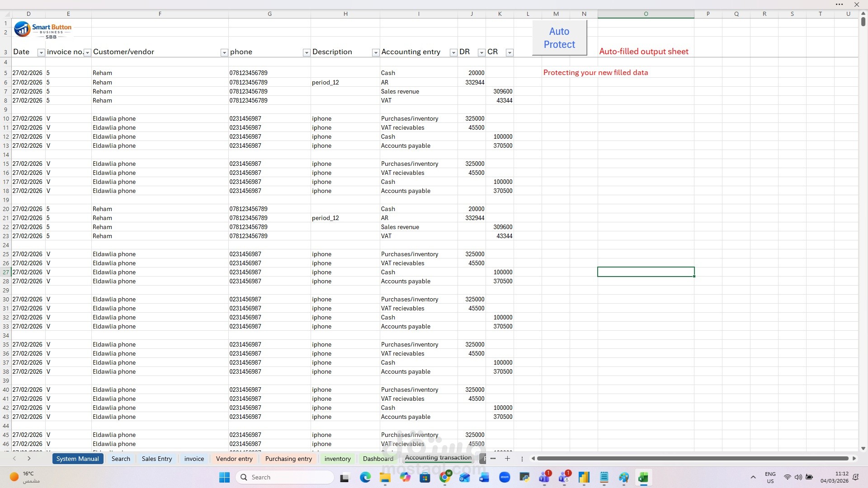Open the Date column filter dropdown

41,52
